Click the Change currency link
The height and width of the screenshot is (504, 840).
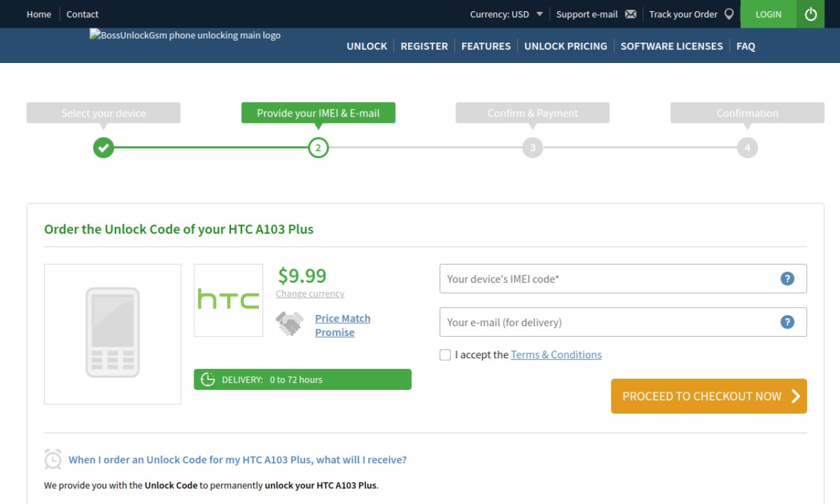tap(310, 293)
